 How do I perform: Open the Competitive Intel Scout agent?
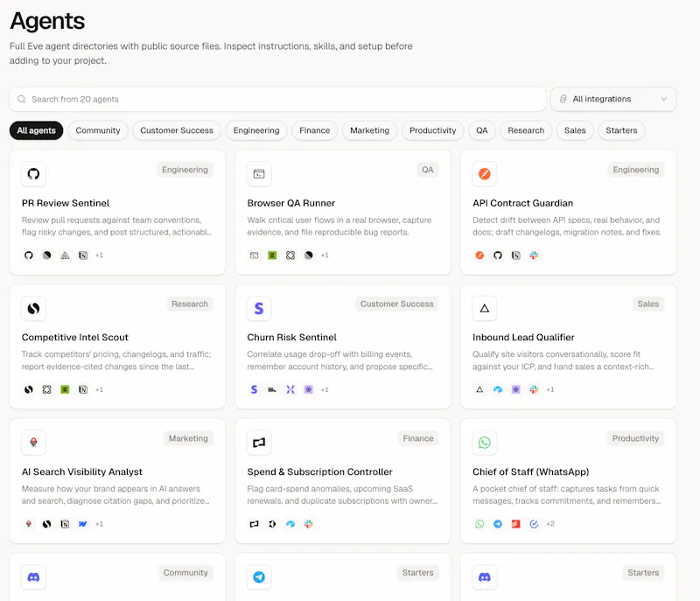75,338
